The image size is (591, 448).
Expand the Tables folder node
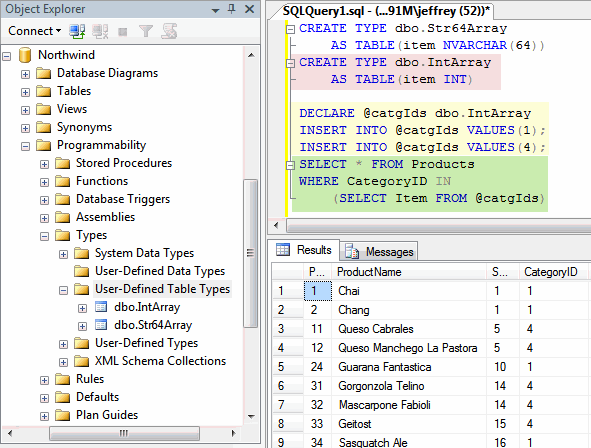25,92
